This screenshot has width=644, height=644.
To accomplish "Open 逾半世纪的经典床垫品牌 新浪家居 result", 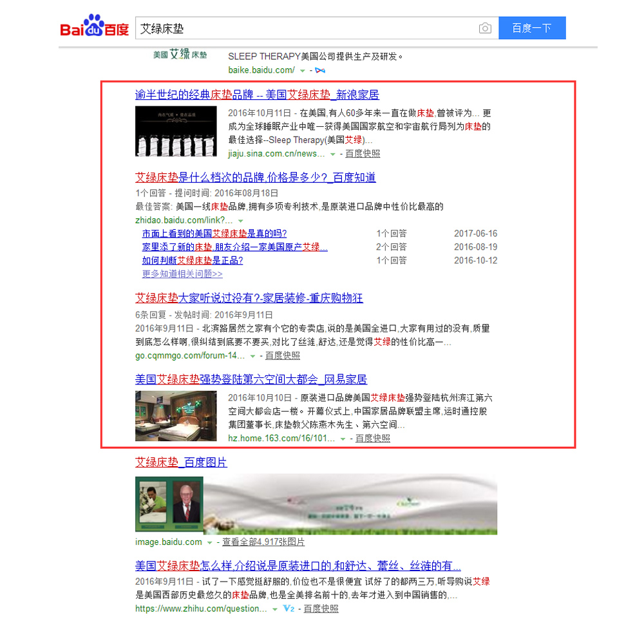I will 257,95.
